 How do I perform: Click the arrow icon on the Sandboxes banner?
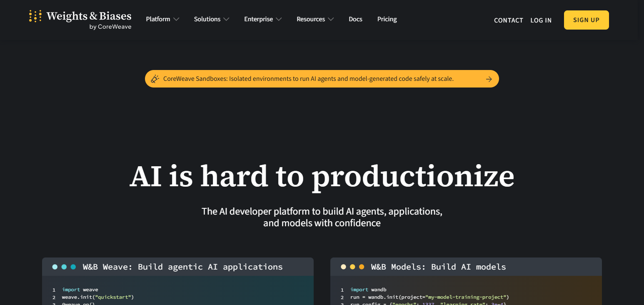pos(489,79)
